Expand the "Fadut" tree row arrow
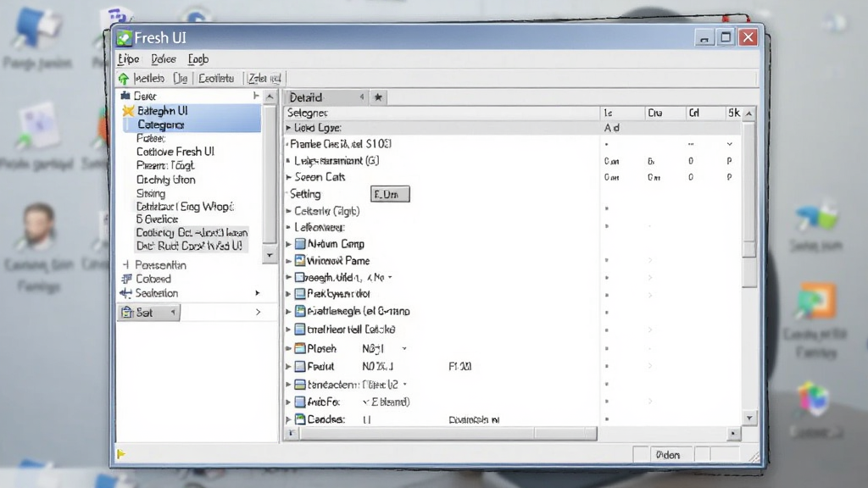The width and height of the screenshot is (868, 488). coord(288,366)
